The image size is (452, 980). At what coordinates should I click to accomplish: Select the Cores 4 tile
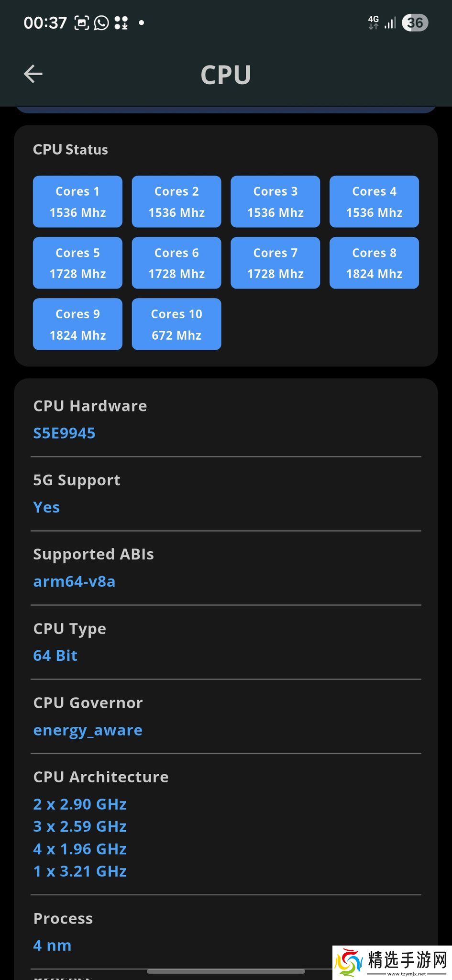(x=374, y=201)
